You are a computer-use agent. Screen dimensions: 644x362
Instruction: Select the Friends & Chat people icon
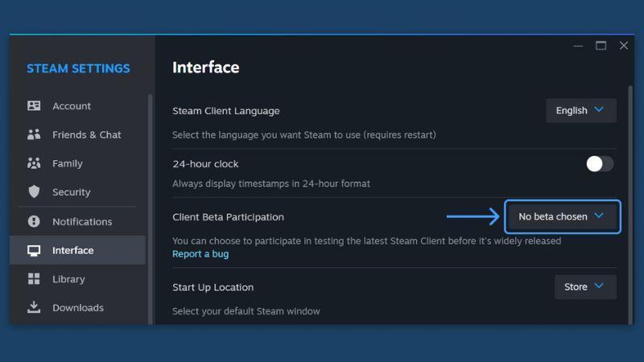(34, 134)
